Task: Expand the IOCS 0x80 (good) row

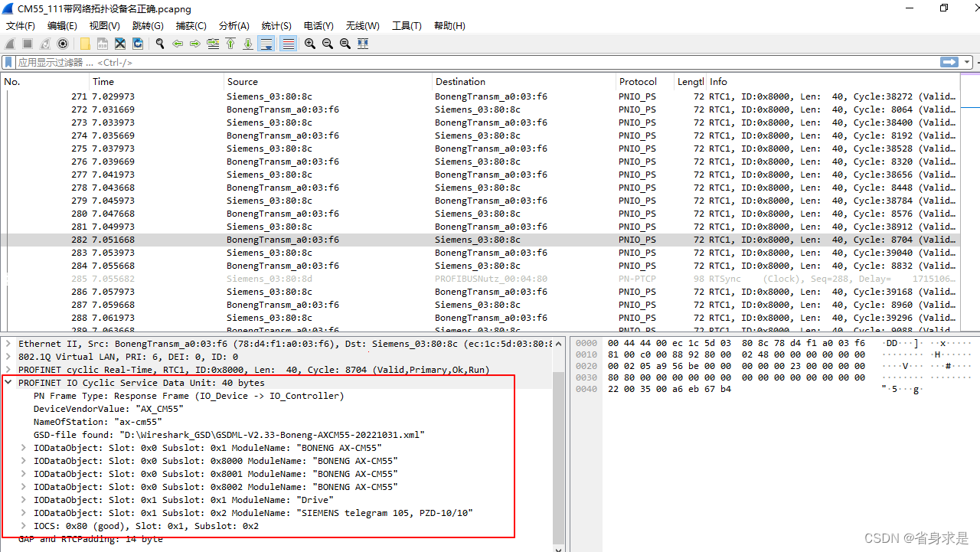Action: click(x=24, y=526)
